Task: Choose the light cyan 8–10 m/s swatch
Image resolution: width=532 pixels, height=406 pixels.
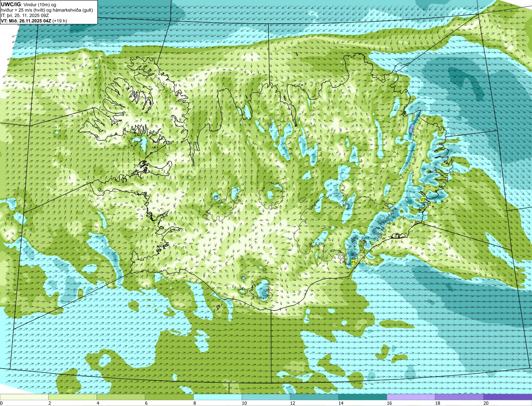Action: [x=217, y=397]
